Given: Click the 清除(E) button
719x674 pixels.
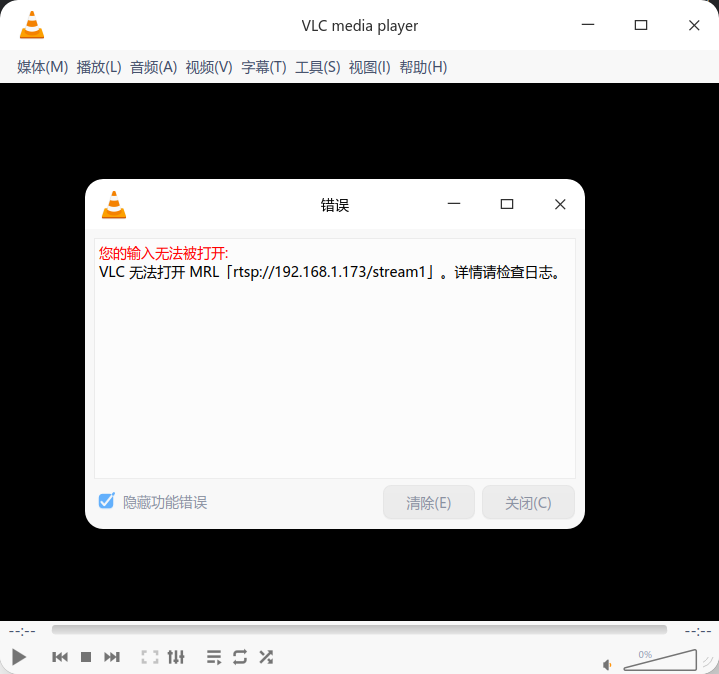Looking at the screenshot, I should (429, 503).
